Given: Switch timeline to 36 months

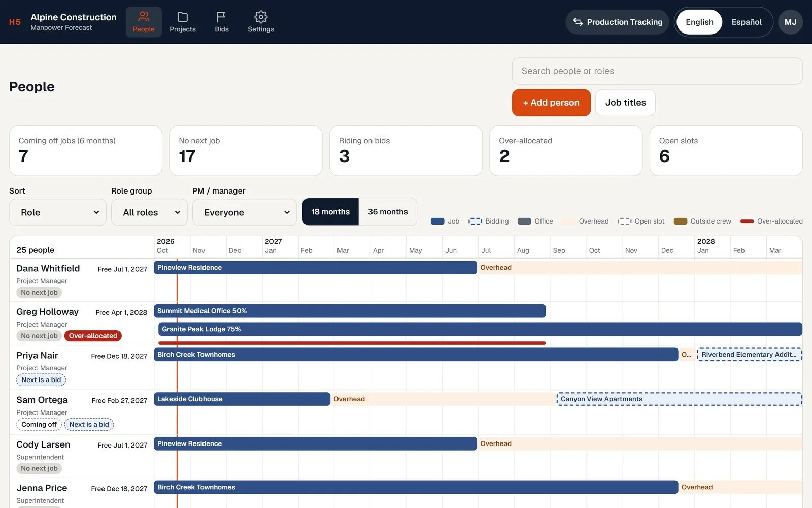Looking at the screenshot, I should 388,212.
